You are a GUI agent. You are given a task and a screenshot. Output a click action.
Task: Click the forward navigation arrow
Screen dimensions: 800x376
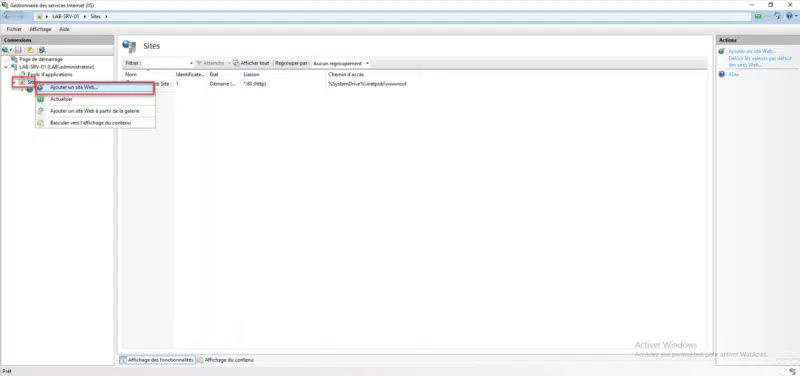20,16
